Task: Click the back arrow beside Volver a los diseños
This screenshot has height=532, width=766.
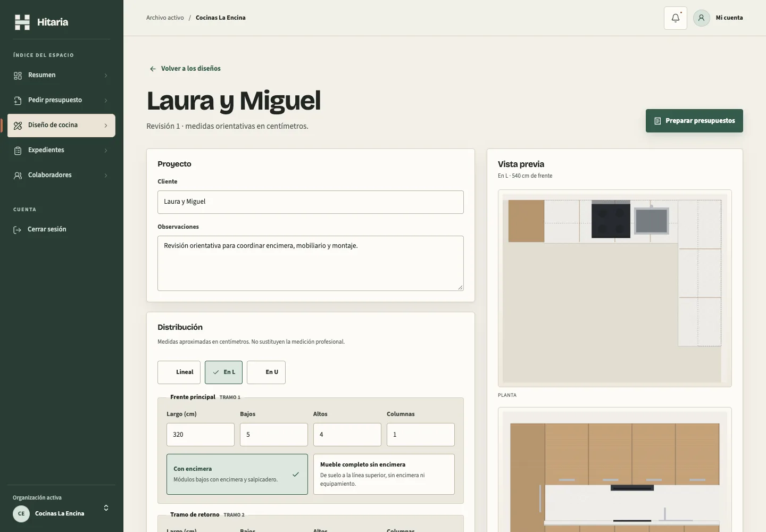Action: point(153,69)
